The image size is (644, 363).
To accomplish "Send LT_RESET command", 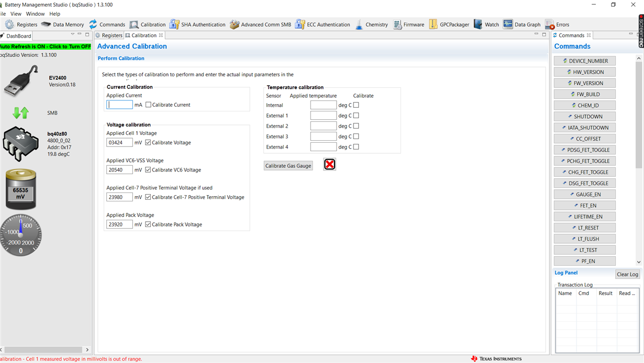I will [x=585, y=228].
